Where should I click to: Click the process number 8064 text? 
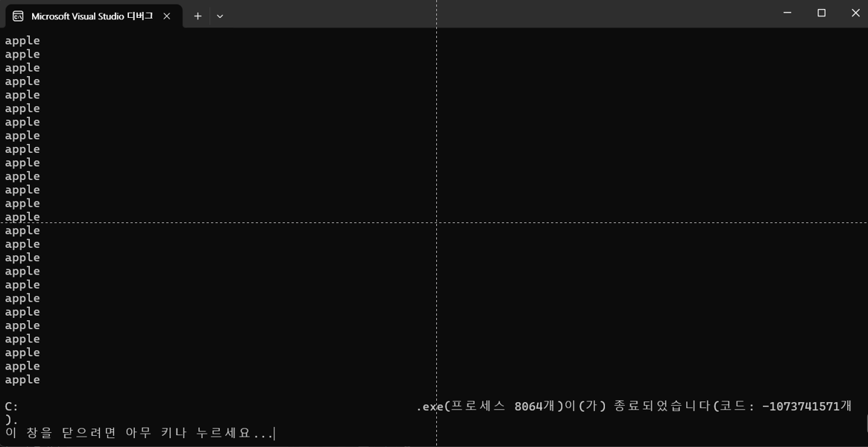(528, 407)
